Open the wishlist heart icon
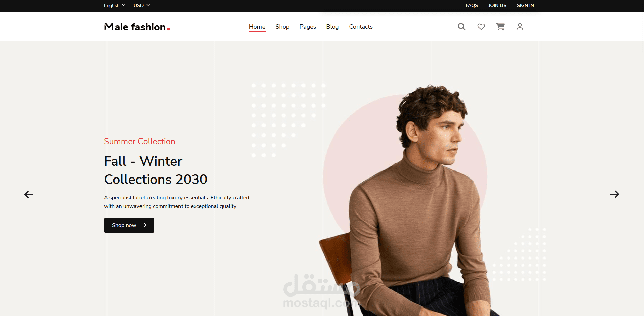 coord(481,27)
